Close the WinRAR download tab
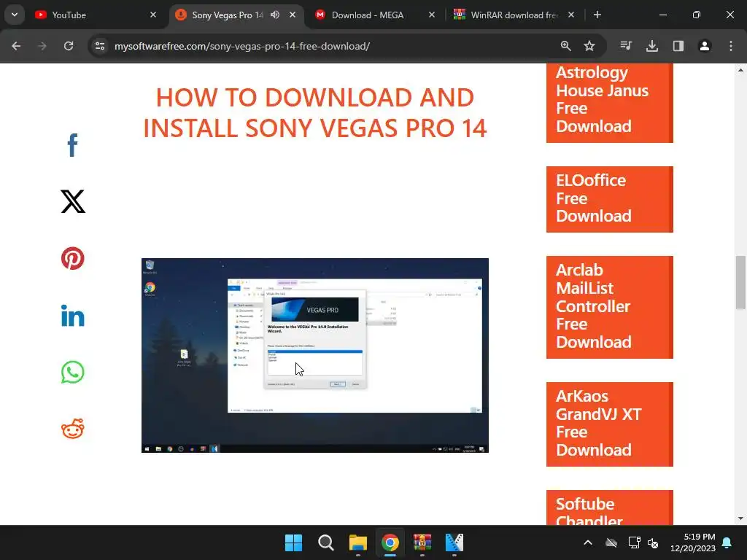 point(571,15)
